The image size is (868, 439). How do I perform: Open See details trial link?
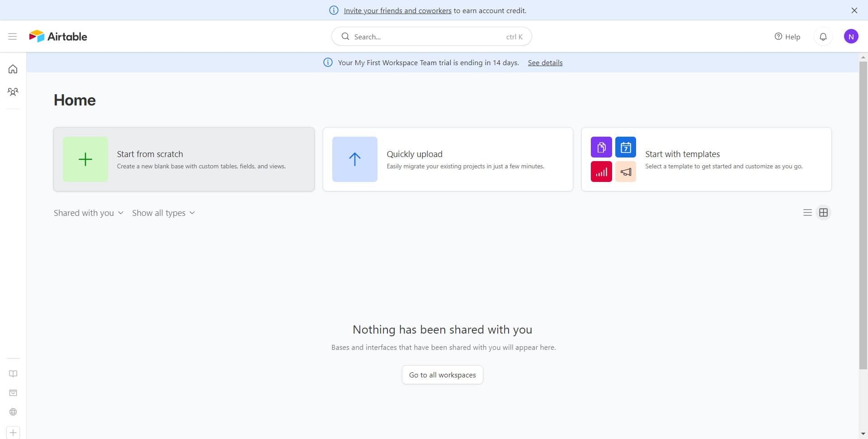545,63
